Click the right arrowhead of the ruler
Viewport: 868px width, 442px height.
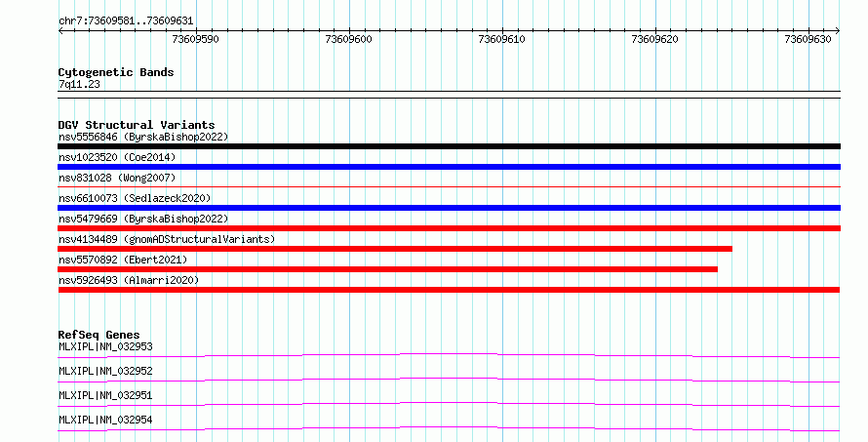(x=838, y=30)
